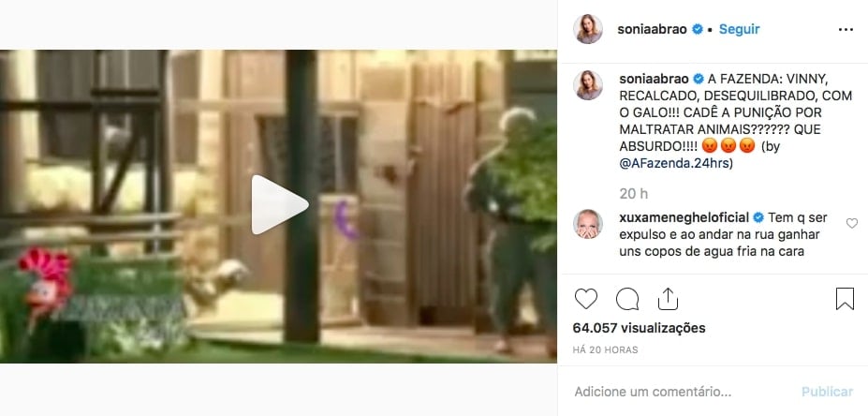Share the post via the share icon
868x416 pixels.
pos(669,299)
